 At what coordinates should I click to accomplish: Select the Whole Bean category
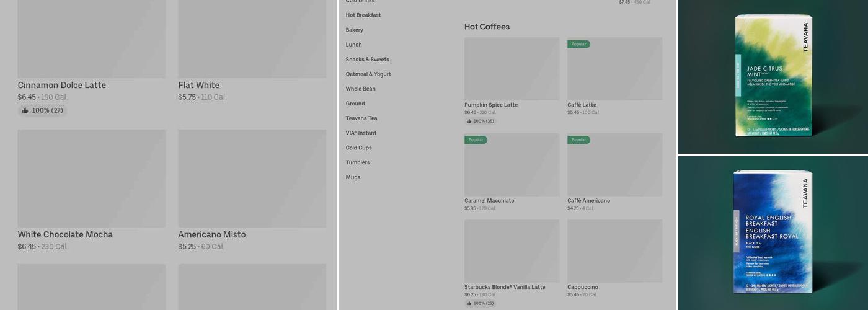click(361, 89)
